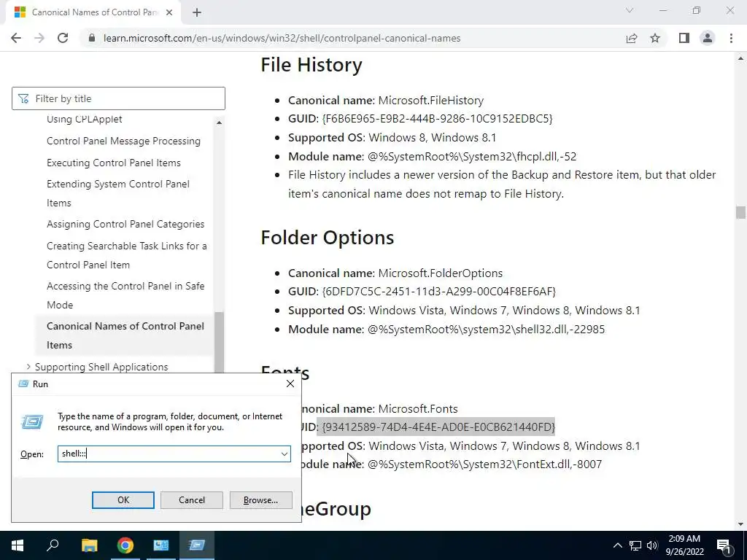Click the filter funnel icon

pos(23,98)
